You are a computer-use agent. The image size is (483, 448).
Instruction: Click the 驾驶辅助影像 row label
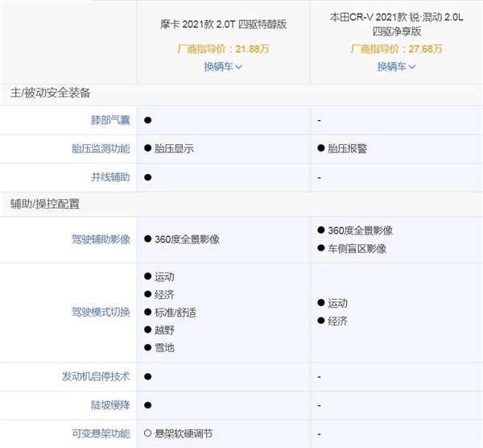coord(100,239)
